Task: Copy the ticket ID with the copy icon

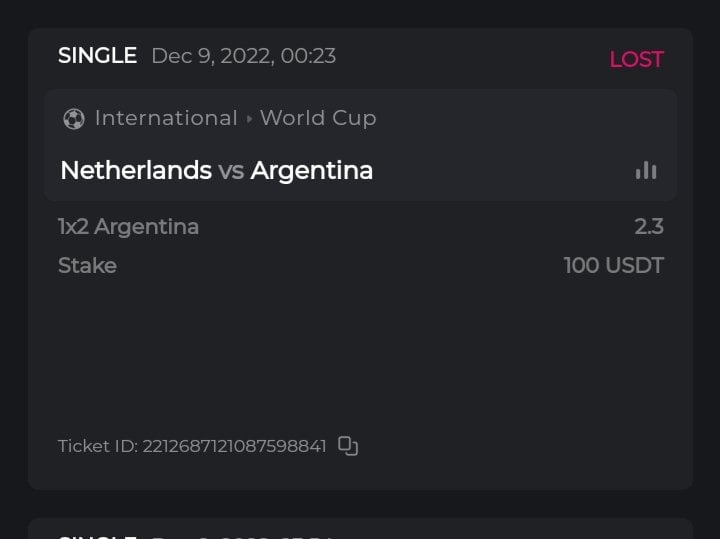Action: [348, 446]
